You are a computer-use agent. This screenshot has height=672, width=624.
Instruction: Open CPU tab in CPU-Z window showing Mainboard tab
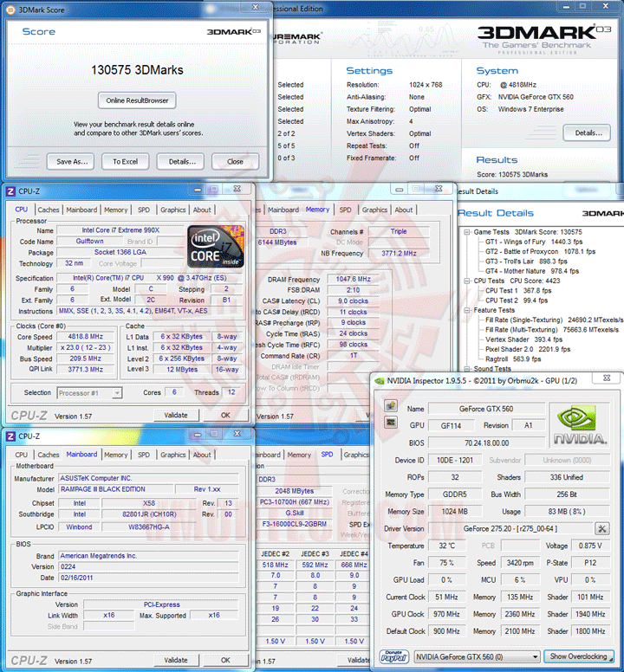point(21,455)
